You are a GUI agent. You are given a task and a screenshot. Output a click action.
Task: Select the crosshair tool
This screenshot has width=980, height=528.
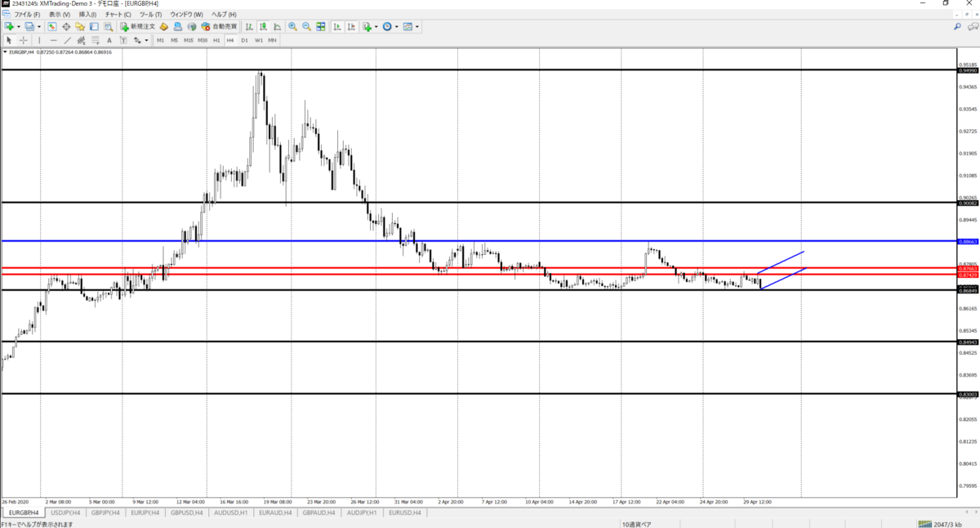click(24, 40)
